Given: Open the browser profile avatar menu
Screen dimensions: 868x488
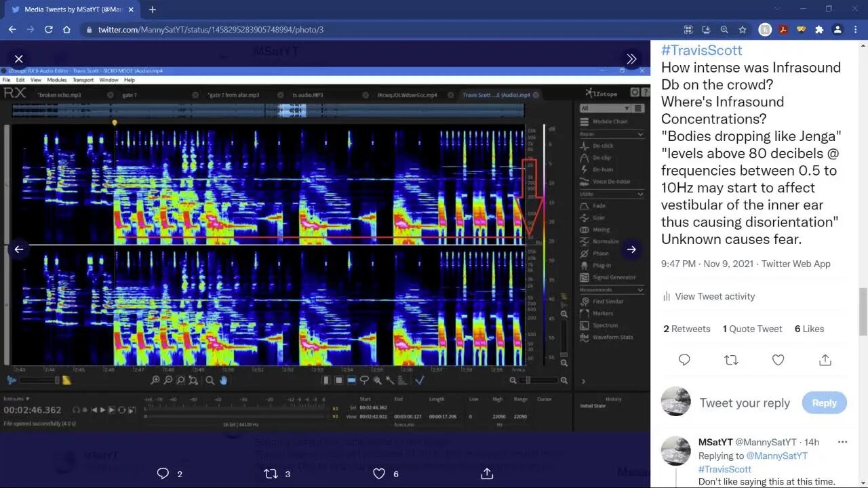Looking at the screenshot, I should (837, 30).
